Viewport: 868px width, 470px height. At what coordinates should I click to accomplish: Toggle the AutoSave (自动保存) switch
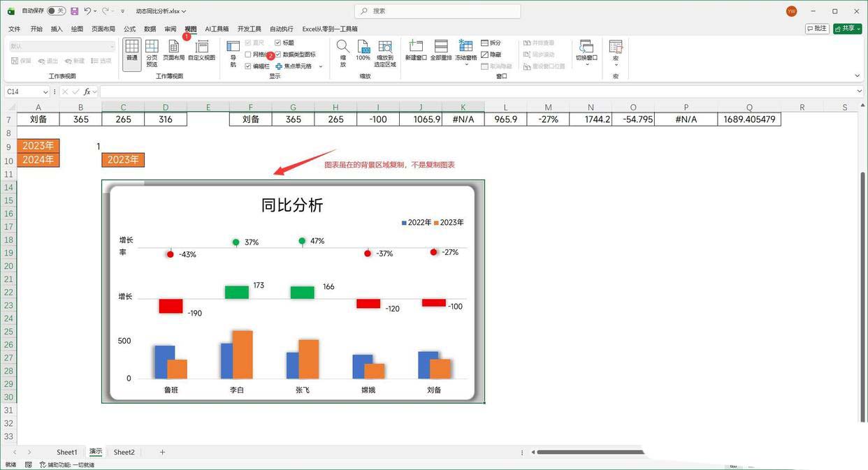click(x=56, y=11)
